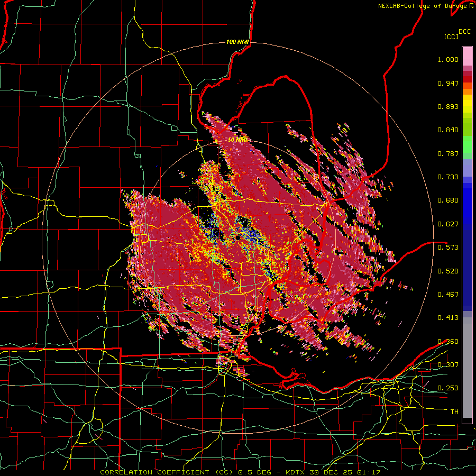Click the 0.520 scale value
The height and width of the screenshot is (476, 476).
point(448,271)
